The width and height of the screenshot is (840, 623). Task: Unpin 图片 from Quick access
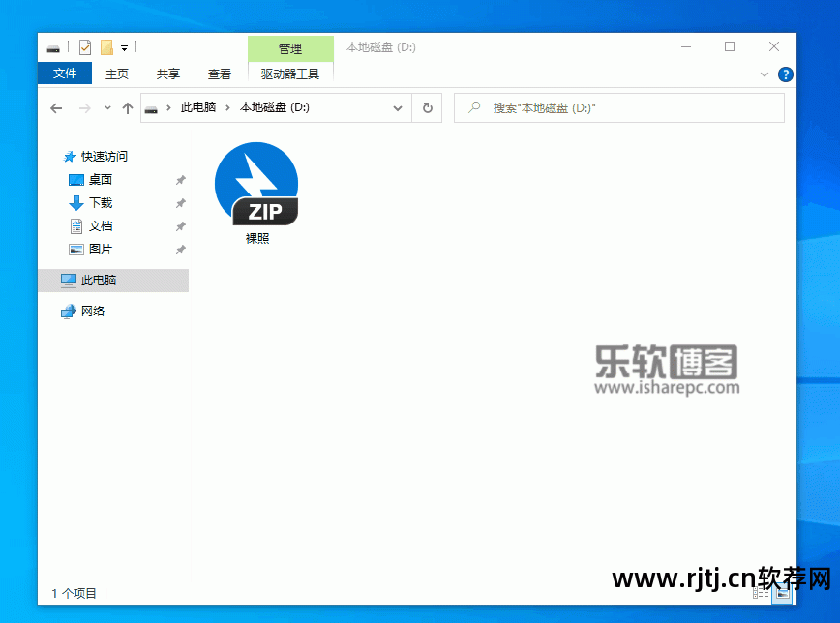tap(179, 249)
